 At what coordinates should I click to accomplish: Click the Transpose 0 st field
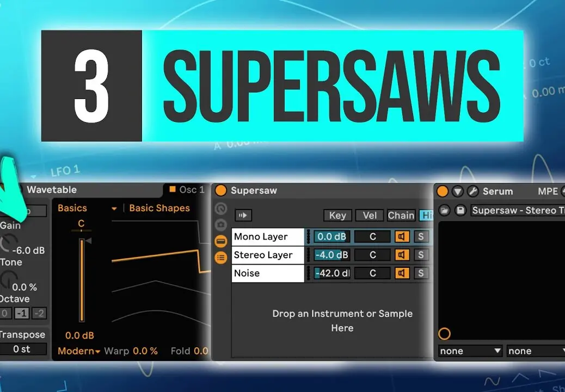(22, 349)
